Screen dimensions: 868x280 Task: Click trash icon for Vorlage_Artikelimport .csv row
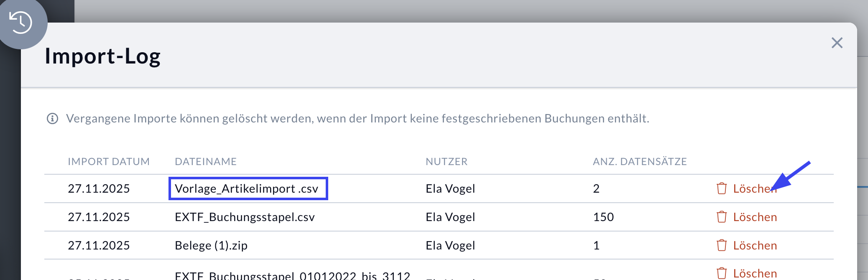click(x=722, y=188)
